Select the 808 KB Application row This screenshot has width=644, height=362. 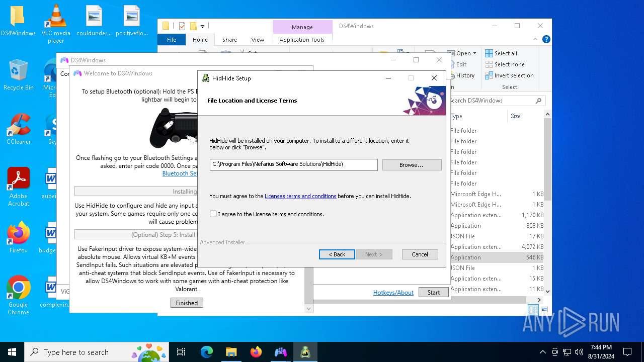(497, 226)
